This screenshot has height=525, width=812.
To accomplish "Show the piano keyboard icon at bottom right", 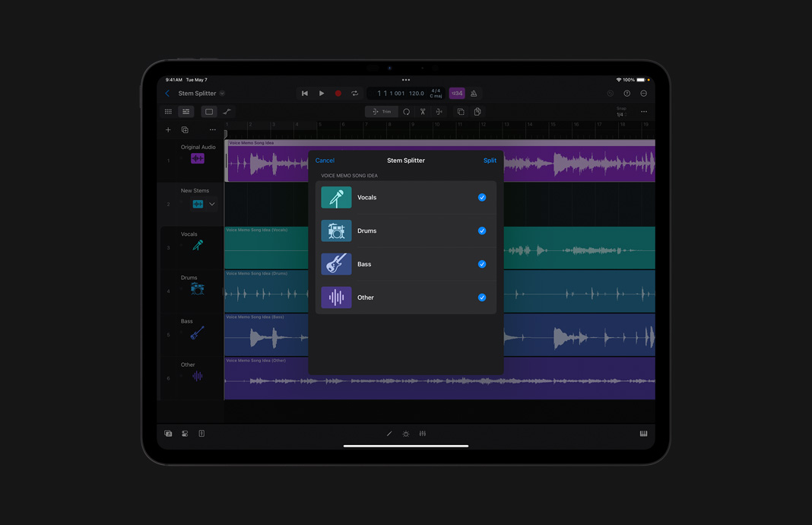I will point(643,433).
